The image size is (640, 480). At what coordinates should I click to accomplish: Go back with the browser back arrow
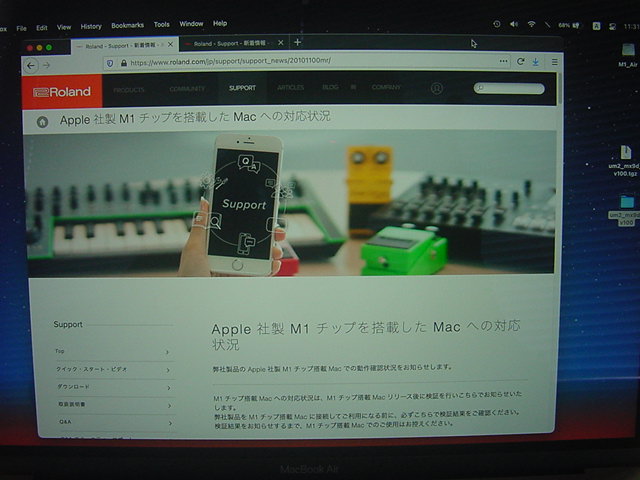pyautogui.click(x=31, y=65)
